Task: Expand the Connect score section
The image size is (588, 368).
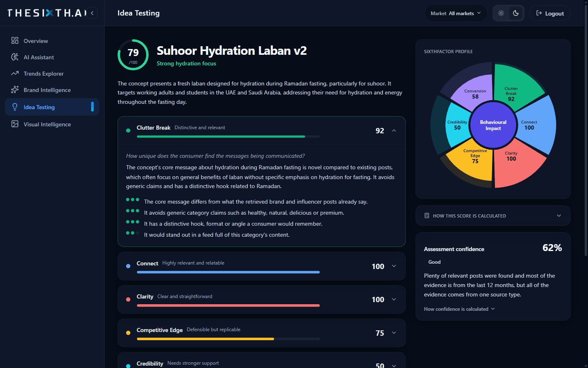Action: point(394,266)
